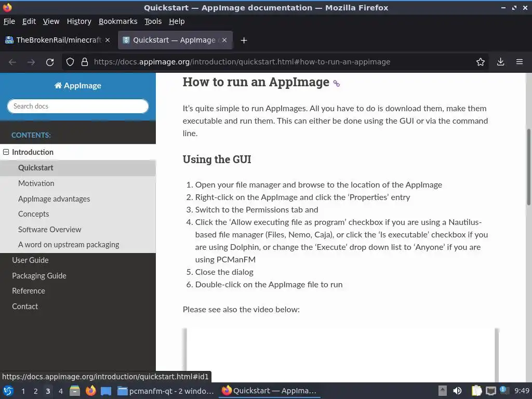
Task: Click the browser Back arrow button
Action: point(12,62)
